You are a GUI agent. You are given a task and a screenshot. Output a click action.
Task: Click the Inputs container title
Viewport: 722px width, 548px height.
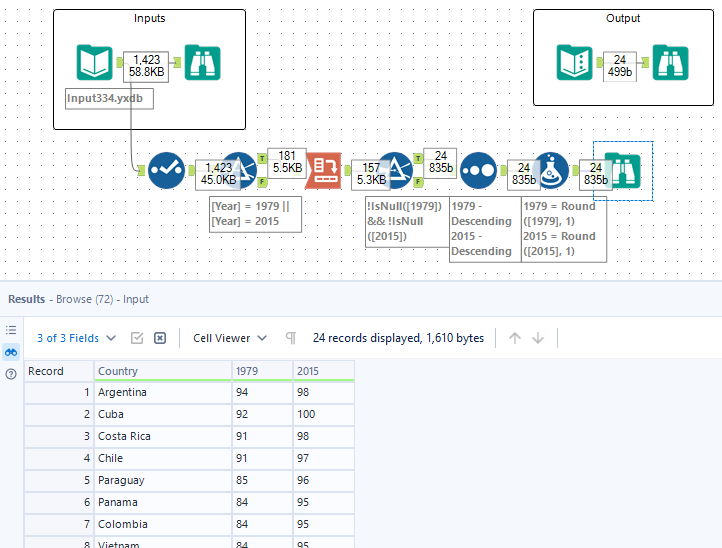click(149, 18)
